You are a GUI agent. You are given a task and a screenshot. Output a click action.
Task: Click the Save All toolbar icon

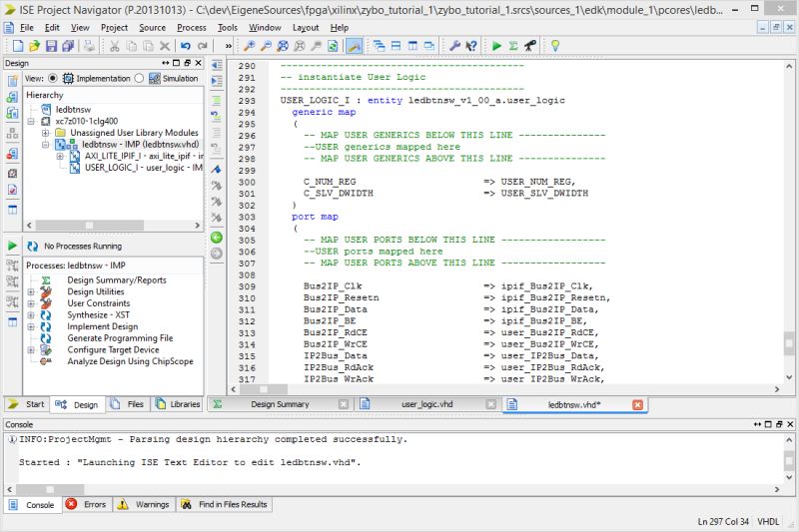click(68, 46)
